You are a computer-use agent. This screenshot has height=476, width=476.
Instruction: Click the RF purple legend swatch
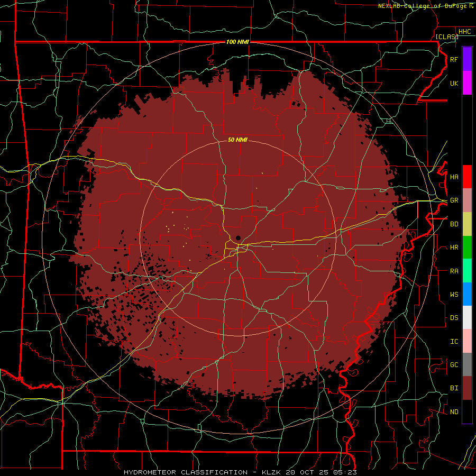(467, 59)
